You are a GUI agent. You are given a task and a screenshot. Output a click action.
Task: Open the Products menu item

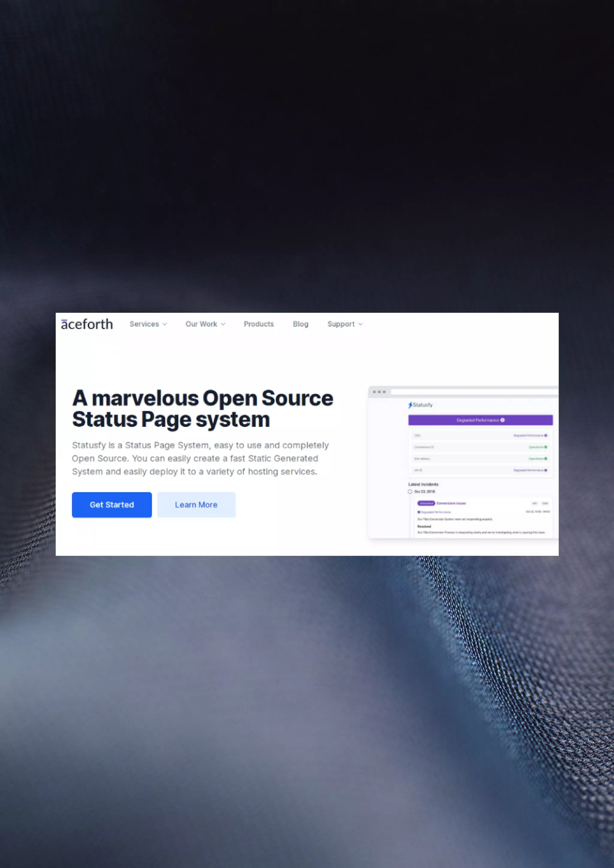[x=258, y=324]
